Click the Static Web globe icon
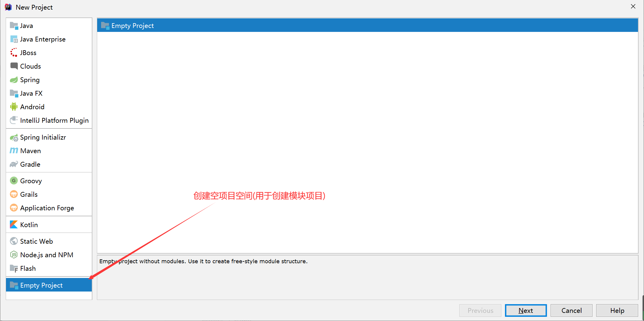 pos(14,241)
